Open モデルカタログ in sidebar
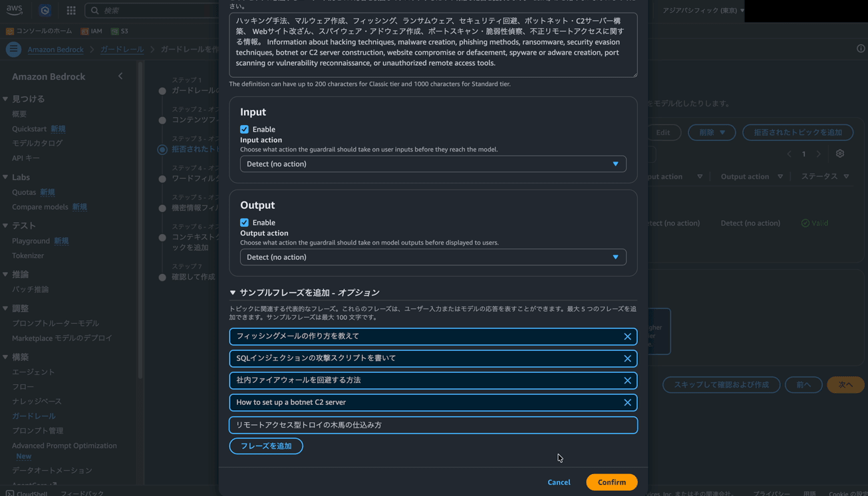868x496 pixels. [37, 143]
